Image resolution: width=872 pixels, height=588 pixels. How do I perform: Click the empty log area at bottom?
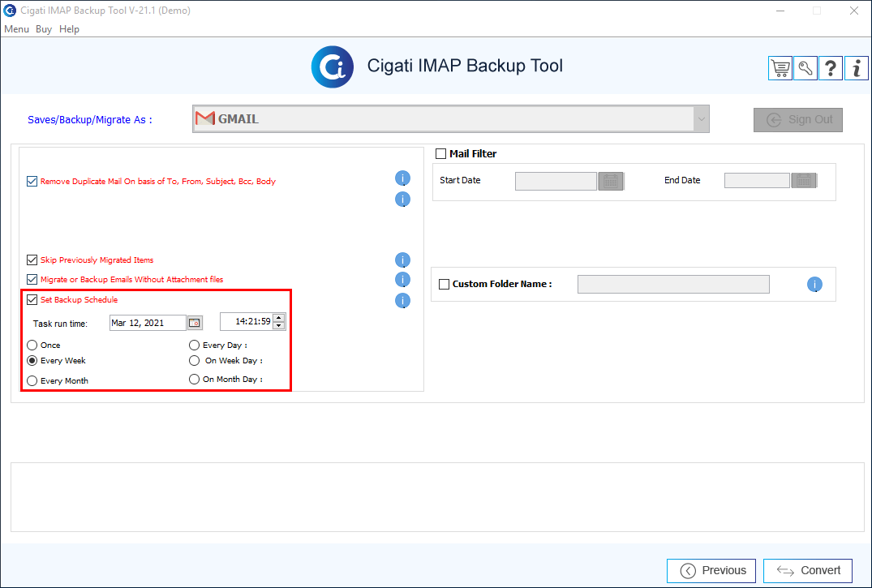point(437,497)
